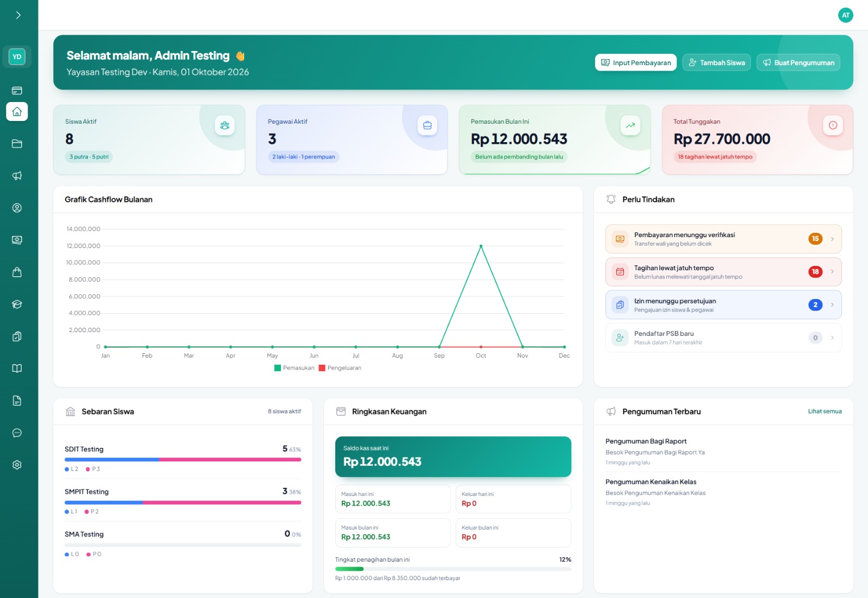Open the chat bubble sidebar icon
Screen dimensions: 868x598
click(17, 433)
